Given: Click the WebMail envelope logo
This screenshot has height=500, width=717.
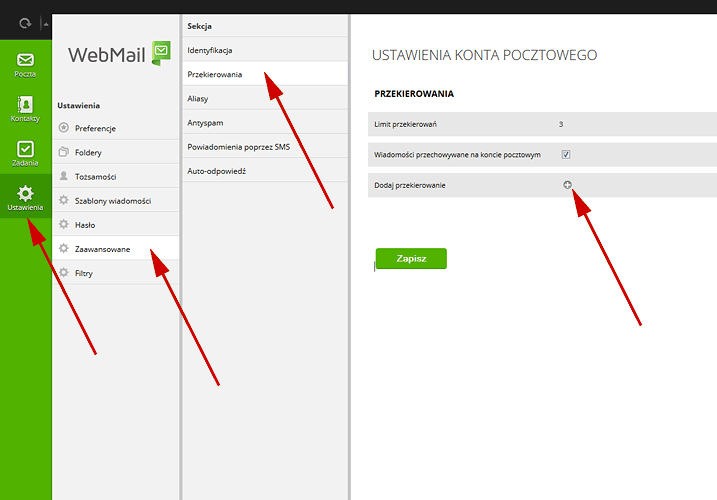Looking at the screenshot, I should 161,53.
